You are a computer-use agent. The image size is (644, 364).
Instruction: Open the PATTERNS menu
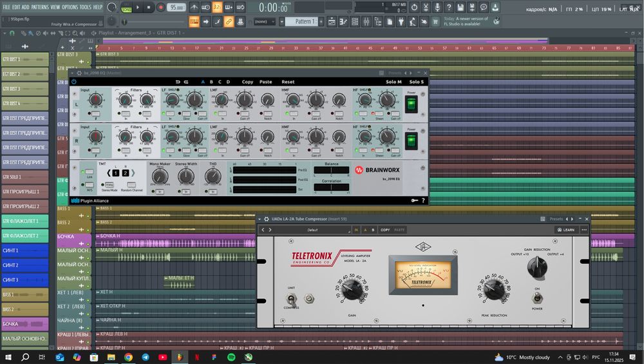tap(40, 7)
